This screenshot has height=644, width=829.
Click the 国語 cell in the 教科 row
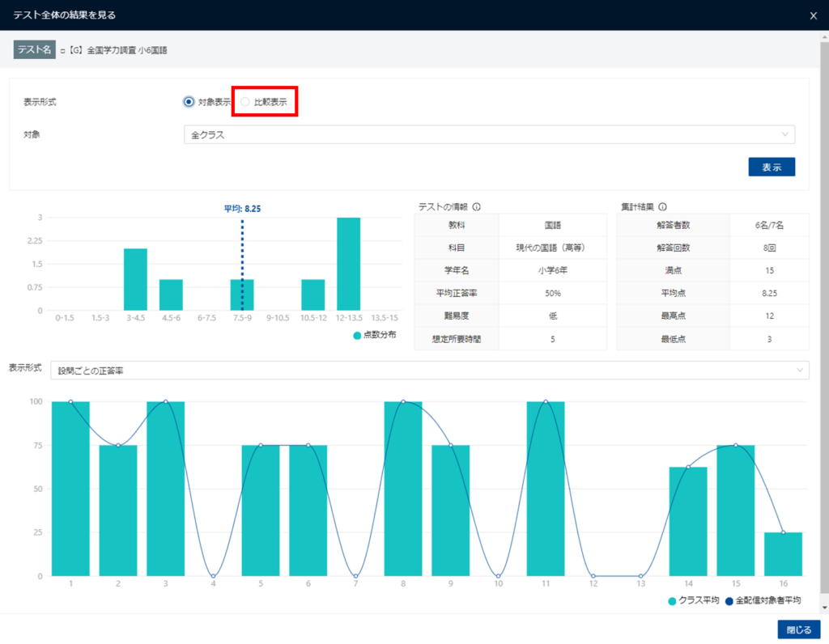(x=552, y=225)
